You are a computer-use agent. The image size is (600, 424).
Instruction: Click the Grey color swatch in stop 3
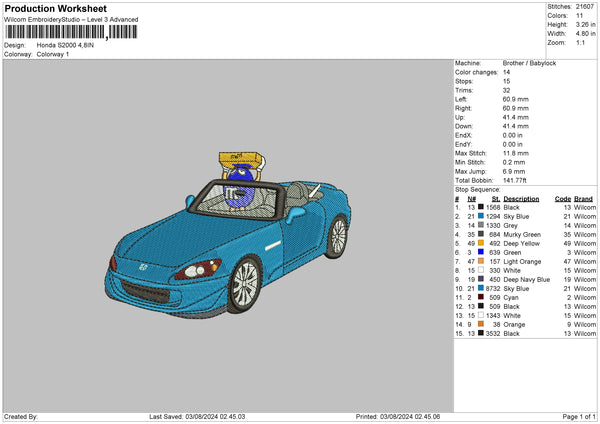pos(480,226)
